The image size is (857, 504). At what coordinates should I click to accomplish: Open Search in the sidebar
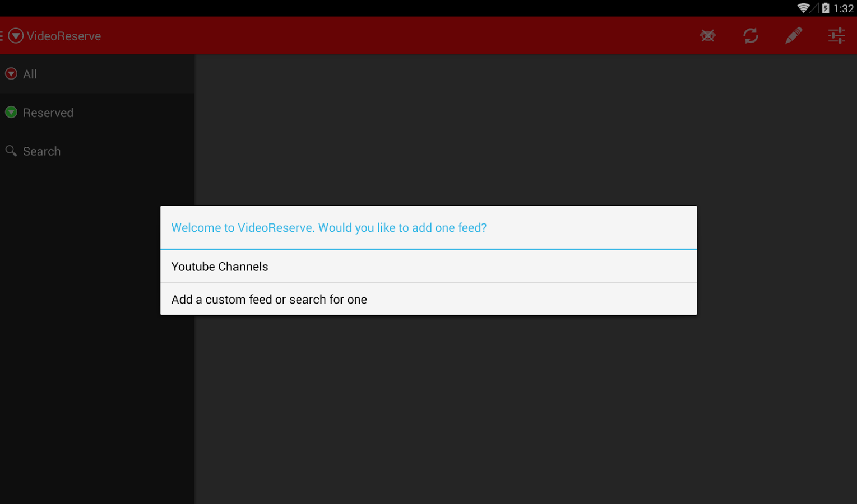tap(97, 151)
